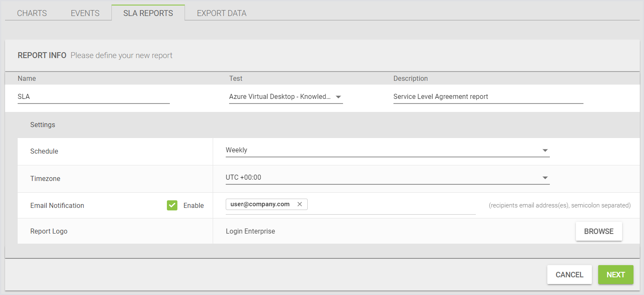Click the Name field containing SLA
This screenshot has height=295, width=644.
click(93, 97)
